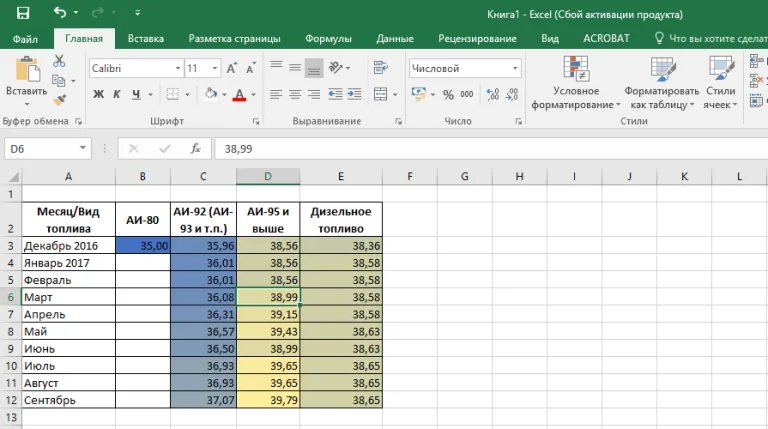Increase decimal places
768x429 pixels.
coord(493,94)
